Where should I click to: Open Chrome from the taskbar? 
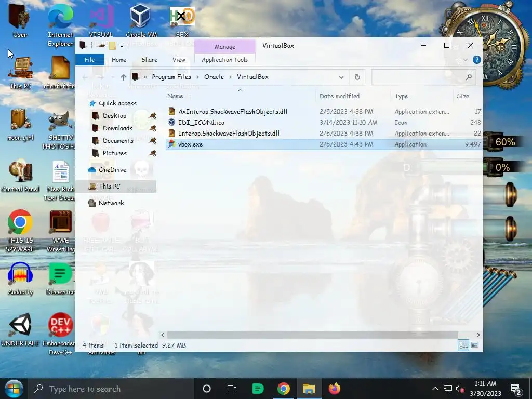tap(283, 389)
